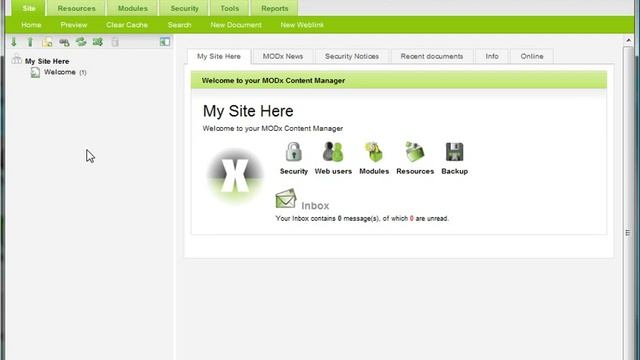Click the Resources label under its icon
The width and height of the screenshot is (640, 360).
pyautogui.click(x=415, y=171)
